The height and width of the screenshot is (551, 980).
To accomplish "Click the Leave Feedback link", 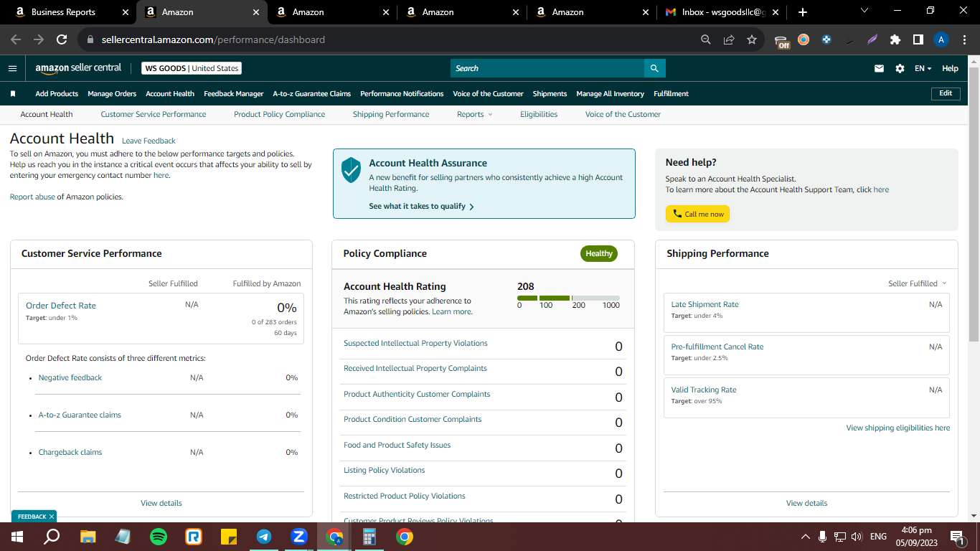I will click(x=149, y=141).
